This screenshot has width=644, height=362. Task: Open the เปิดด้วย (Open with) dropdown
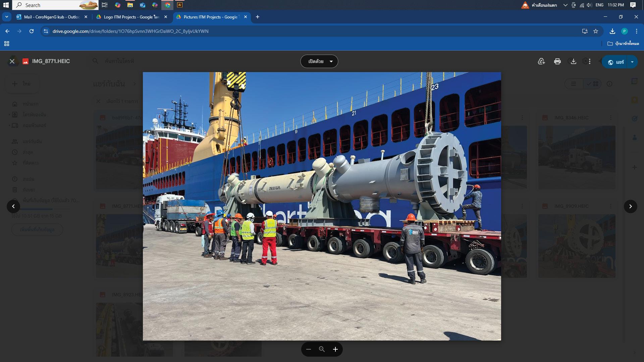pyautogui.click(x=319, y=61)
